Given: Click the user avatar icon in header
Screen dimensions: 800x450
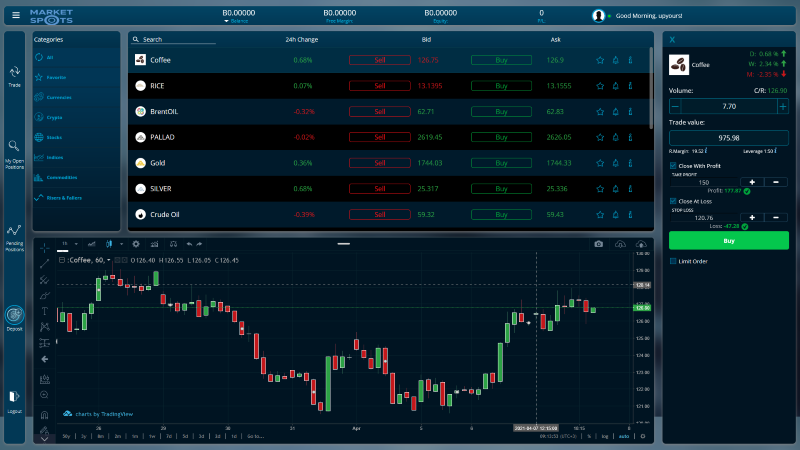Looking at the screenshot, I should (598, 16).
